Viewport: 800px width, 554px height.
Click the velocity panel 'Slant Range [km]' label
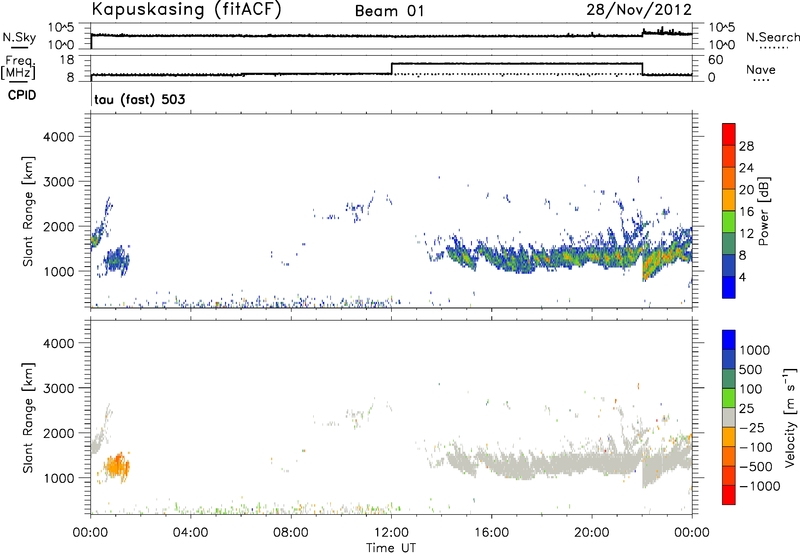pos(28,417)
